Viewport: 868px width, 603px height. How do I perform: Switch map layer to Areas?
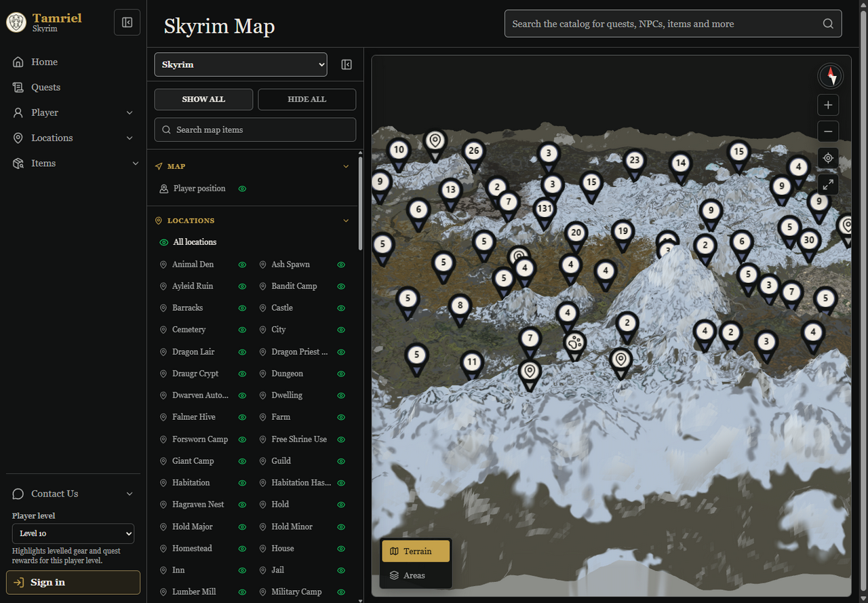tap(416, 575)
